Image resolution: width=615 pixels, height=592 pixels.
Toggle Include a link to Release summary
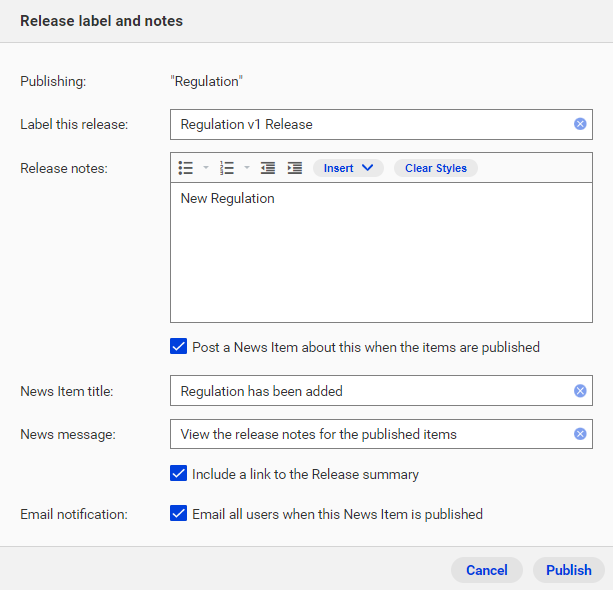pyautogui.click(x=178, y=474)
